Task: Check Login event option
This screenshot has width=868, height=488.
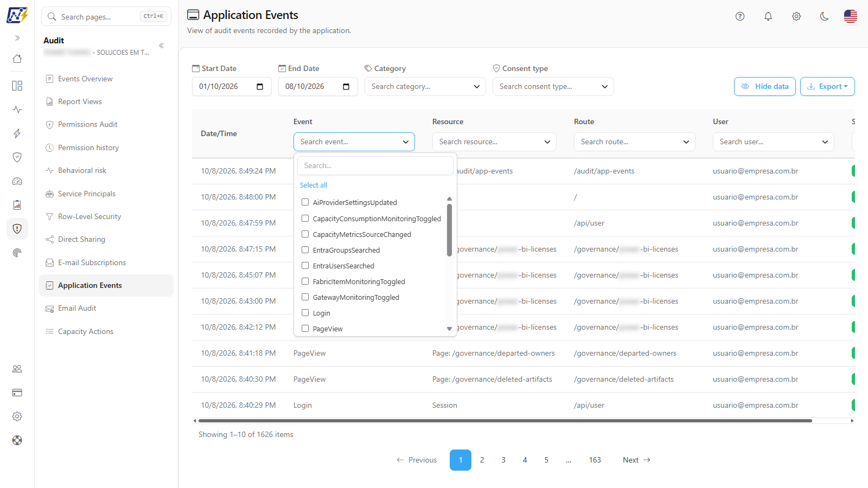Action: (x=305, y=313)
